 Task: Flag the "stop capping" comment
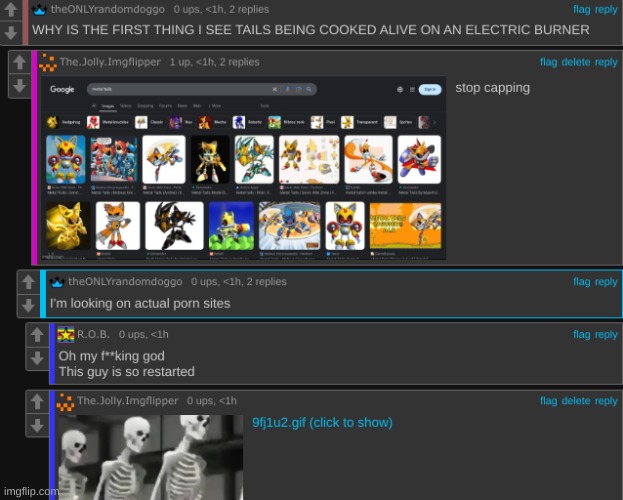pos(548,62)
